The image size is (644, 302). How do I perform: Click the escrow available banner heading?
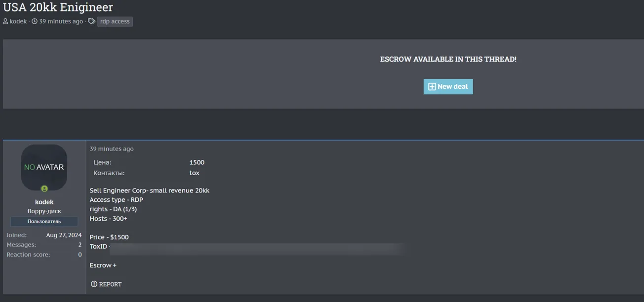click(448, 59)
